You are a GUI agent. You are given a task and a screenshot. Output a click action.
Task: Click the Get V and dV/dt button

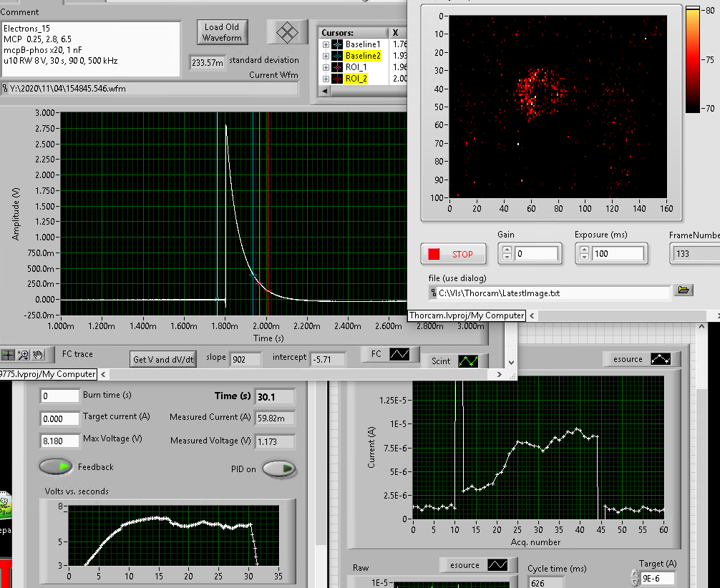(163, 359)
